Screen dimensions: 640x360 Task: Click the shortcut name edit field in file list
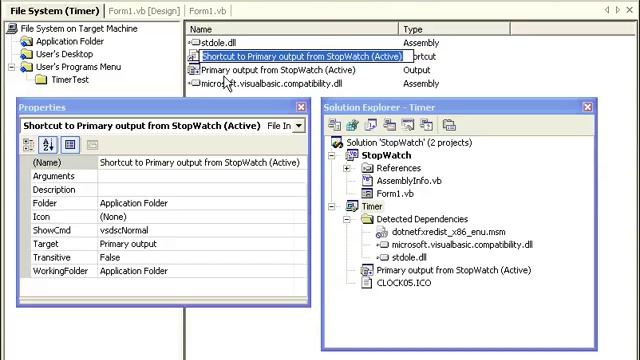point(306,56)
